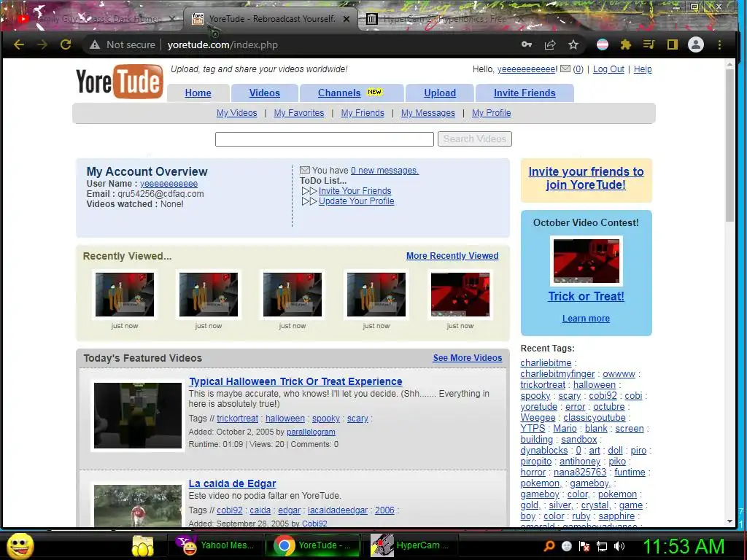Open the Help link
Viewport: 747px width, 560px height.
(643, 69)
